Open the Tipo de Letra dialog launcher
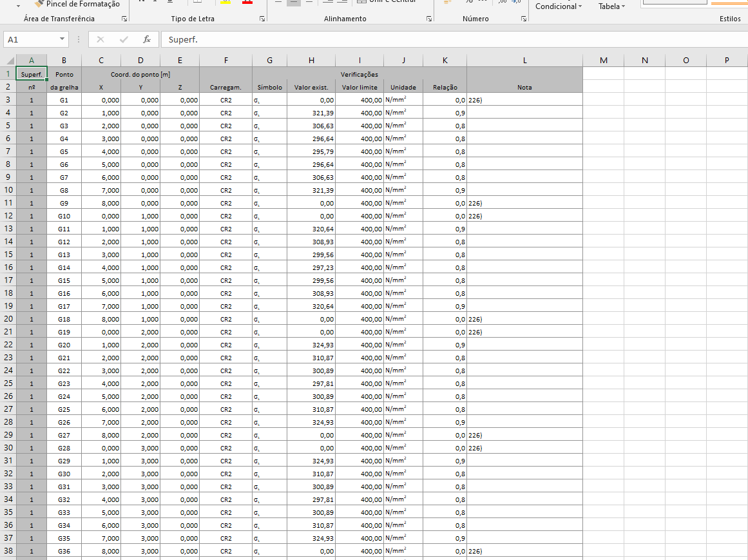This screenshot has width=748, height=560. click(262, 18)
